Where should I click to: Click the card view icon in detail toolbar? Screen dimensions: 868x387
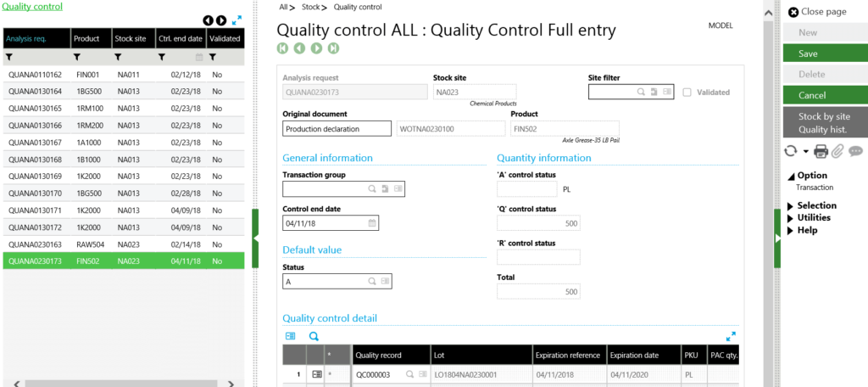point(291,336)
